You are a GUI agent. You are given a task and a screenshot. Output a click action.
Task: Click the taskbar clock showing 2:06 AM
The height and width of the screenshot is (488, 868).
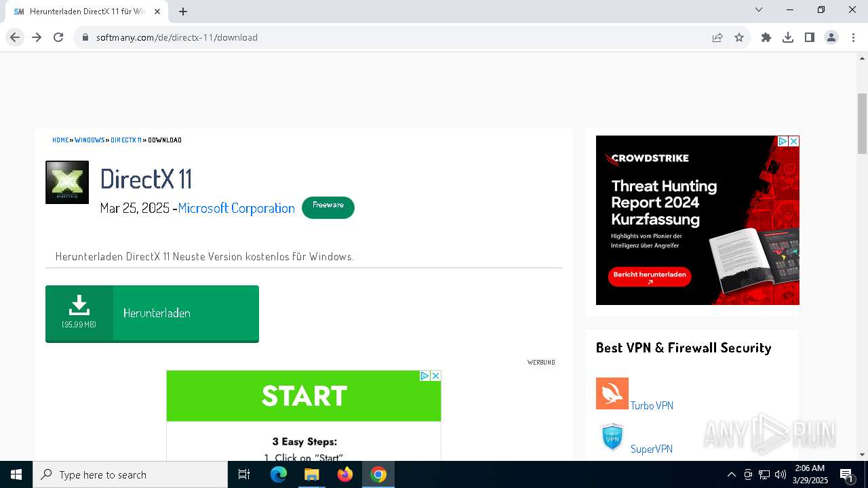810,474
